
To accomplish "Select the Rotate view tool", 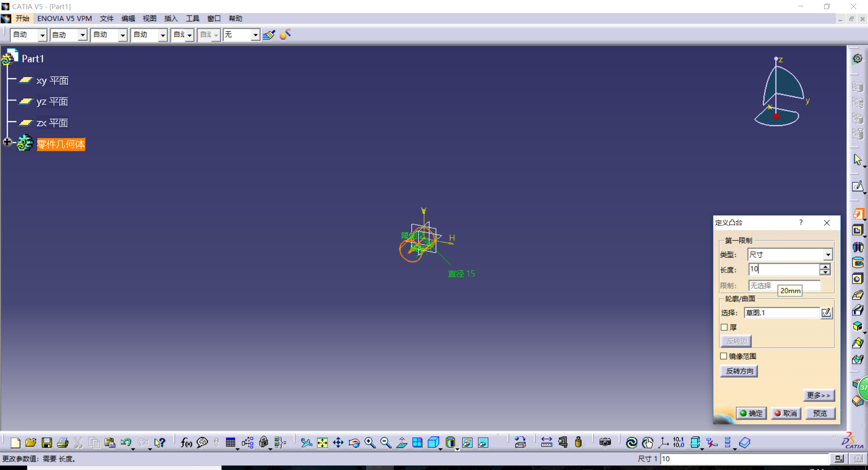I will pyautogui.click(x=354, y=443).
